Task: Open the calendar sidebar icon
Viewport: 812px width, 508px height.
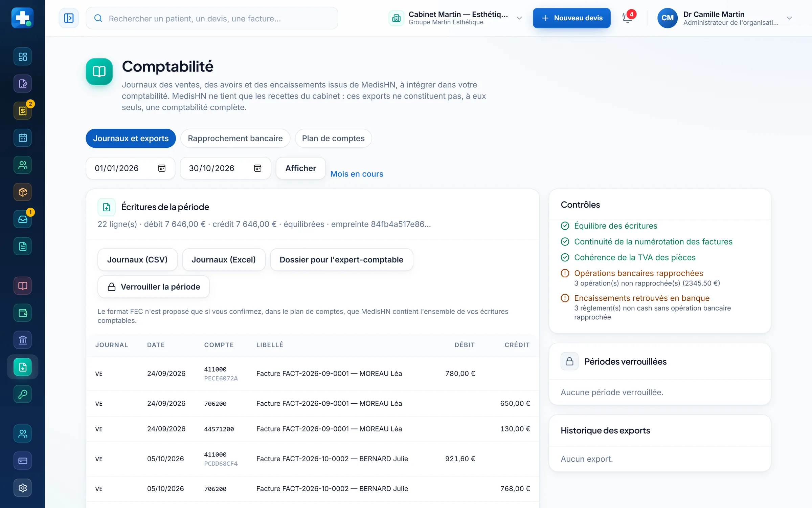Action: (23, 138)
